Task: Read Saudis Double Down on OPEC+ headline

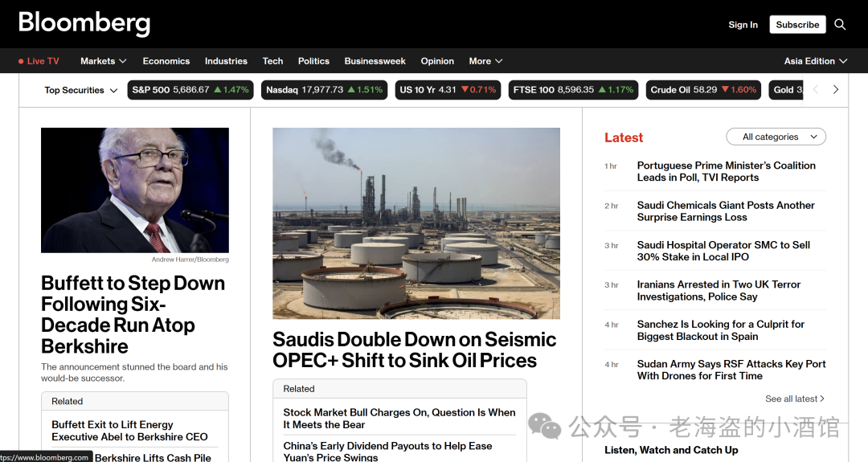Action: [415, 350]
